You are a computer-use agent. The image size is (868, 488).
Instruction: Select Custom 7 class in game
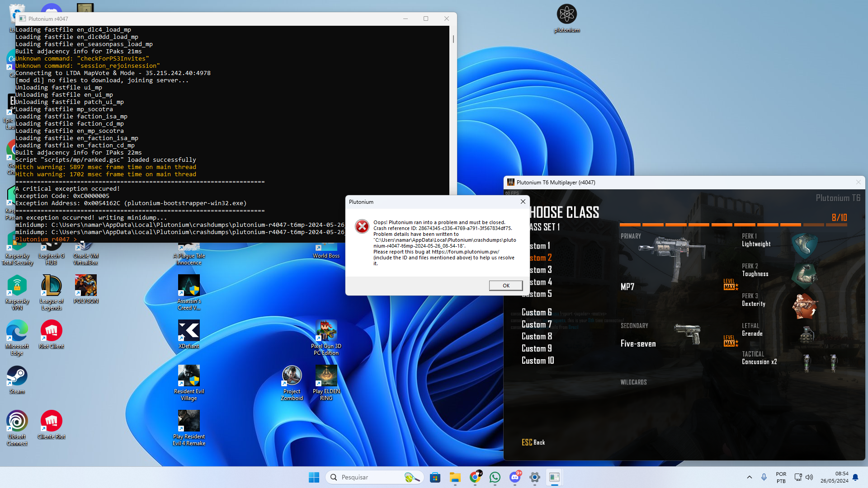(x=537, y=324)
